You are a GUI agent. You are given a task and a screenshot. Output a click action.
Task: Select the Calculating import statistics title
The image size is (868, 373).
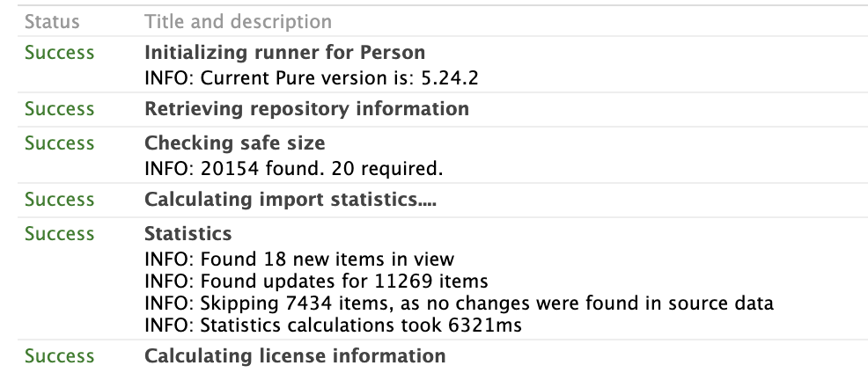[x=291, y=200]
